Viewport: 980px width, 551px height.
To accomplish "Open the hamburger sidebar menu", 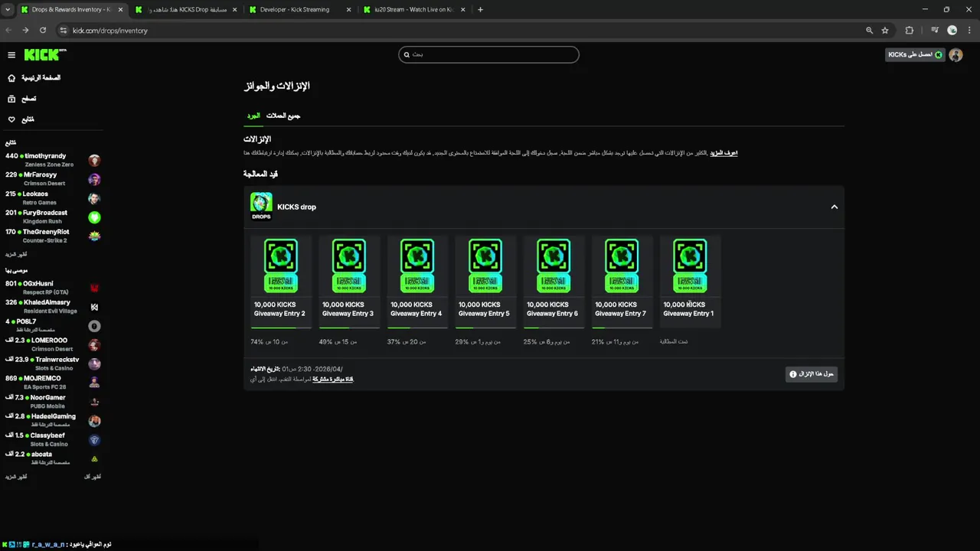I will click(11, 55).
